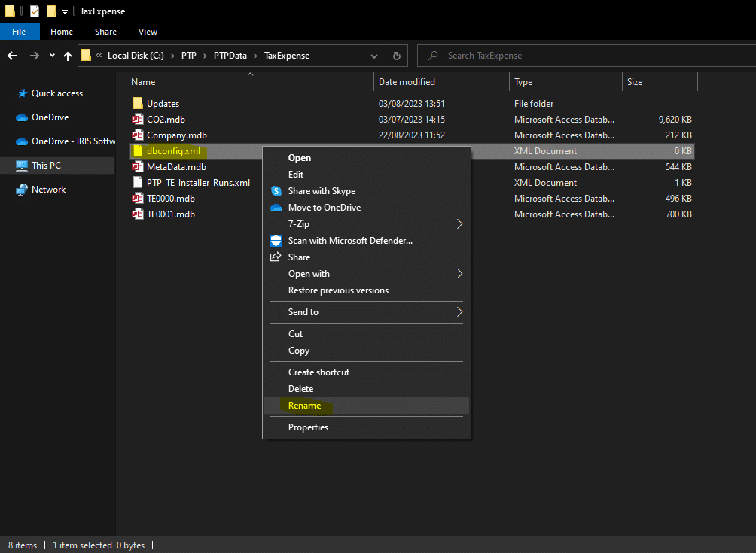Click TaxExpense in the address path

[287, 56]
